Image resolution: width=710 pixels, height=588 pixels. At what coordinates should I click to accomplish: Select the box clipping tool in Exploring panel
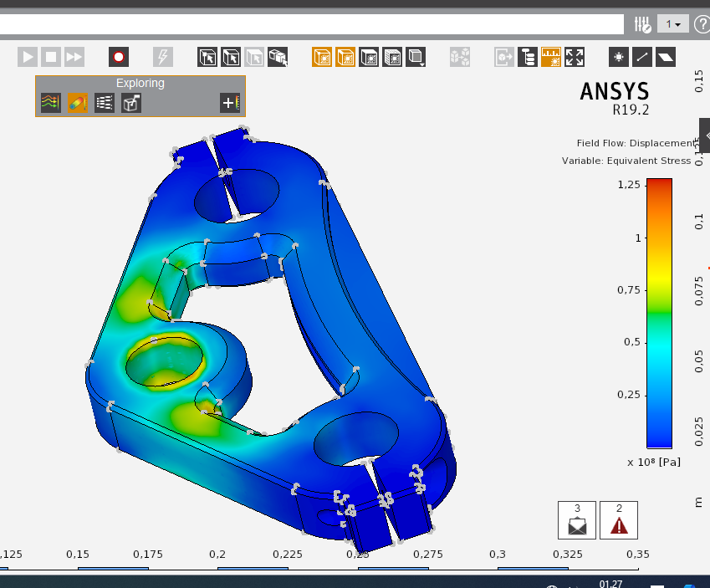130,102
